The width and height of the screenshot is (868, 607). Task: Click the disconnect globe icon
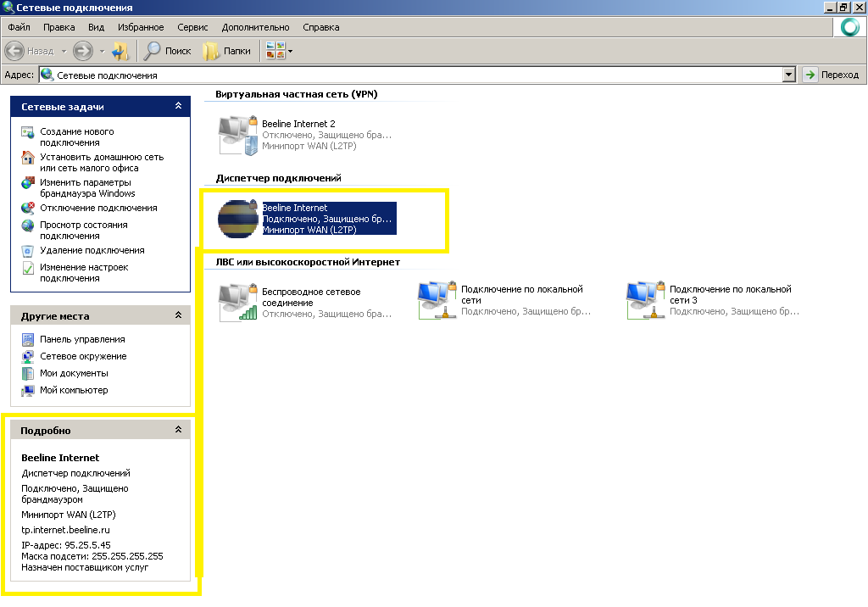(28, 209)
